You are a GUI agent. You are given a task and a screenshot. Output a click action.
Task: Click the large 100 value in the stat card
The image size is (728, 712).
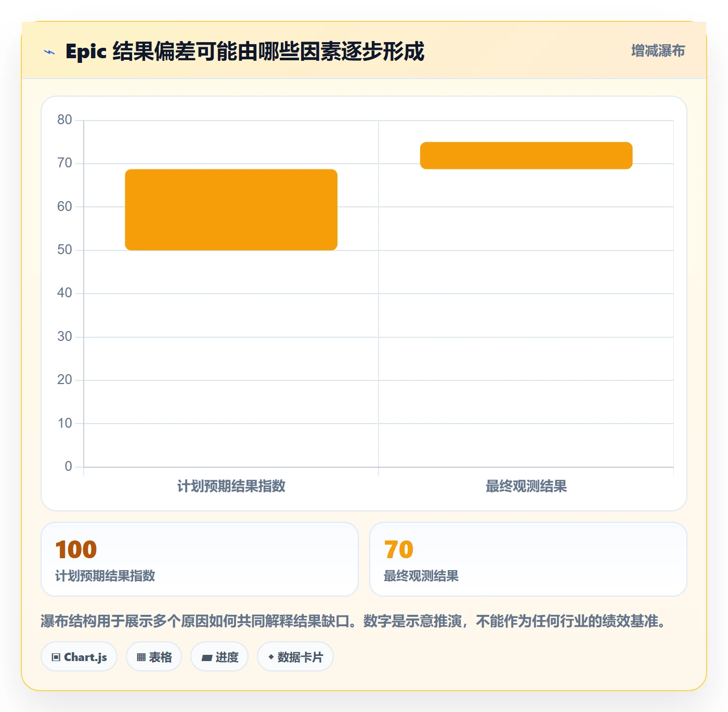tap(76, 550)
